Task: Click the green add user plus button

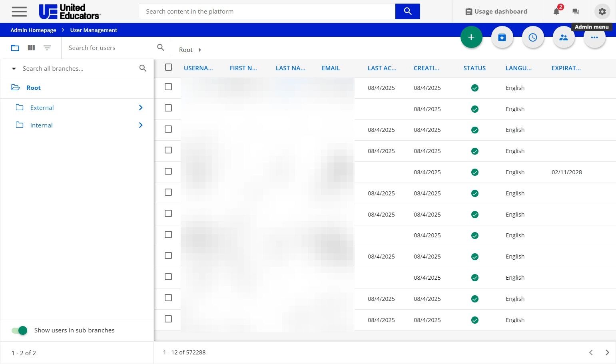Action: tap(471, 37)
